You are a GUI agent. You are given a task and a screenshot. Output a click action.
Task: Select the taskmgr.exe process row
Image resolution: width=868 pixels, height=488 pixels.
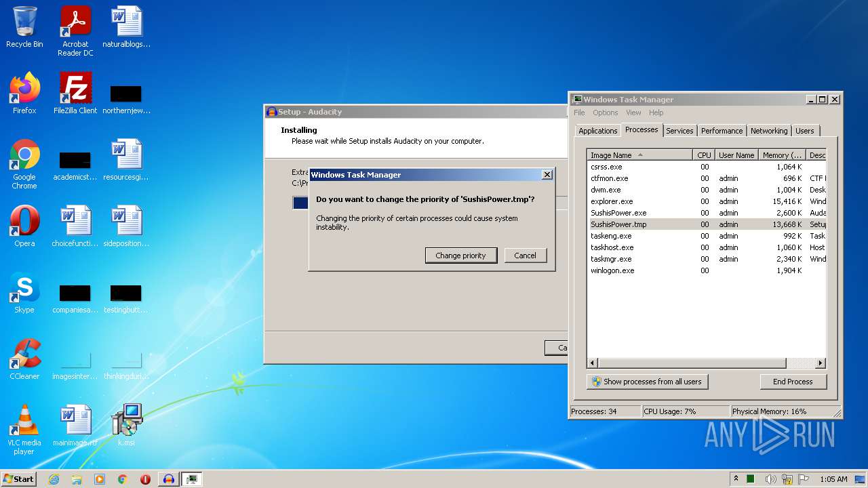(707, 259)
